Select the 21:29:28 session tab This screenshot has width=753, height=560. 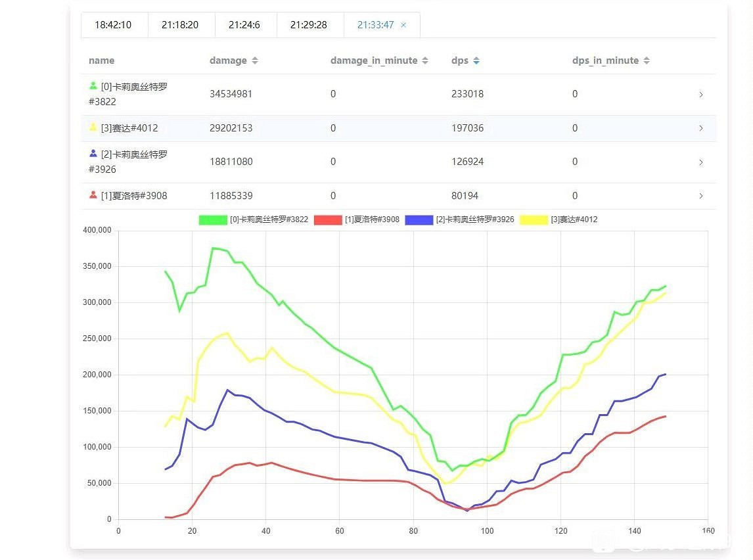click(x=309, y=25)
